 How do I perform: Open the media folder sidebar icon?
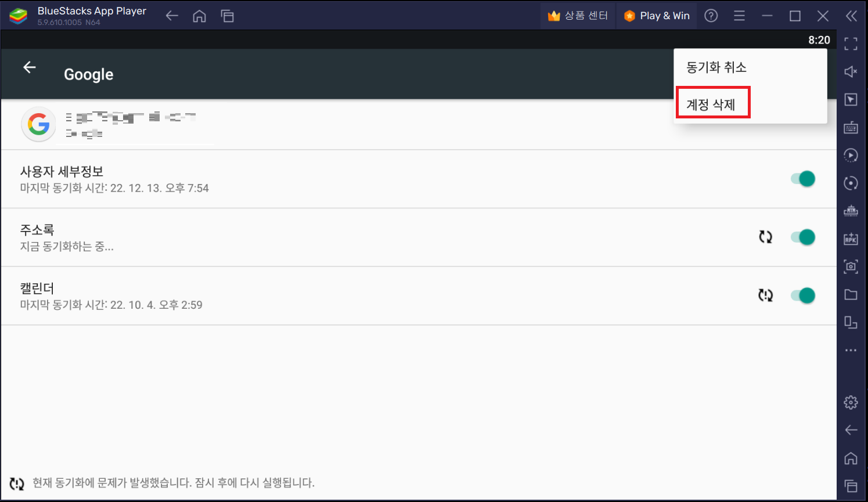(x=851, y=294)
